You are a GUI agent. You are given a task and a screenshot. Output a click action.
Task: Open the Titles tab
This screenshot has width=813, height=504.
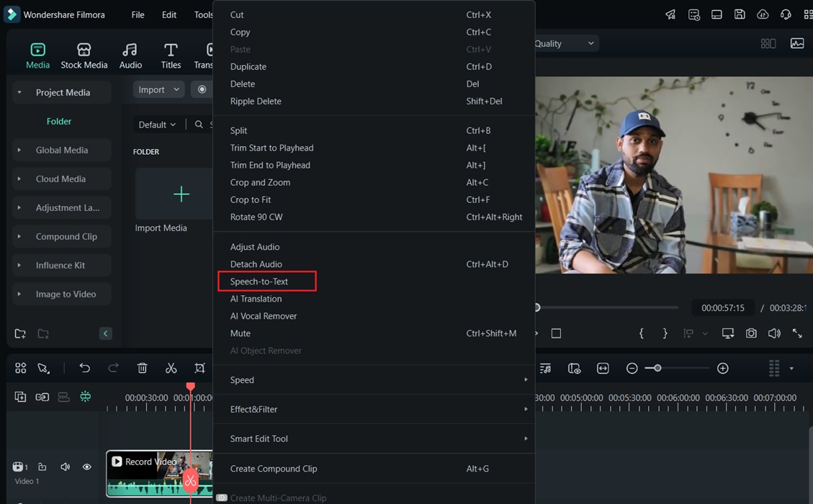point(171,56)
